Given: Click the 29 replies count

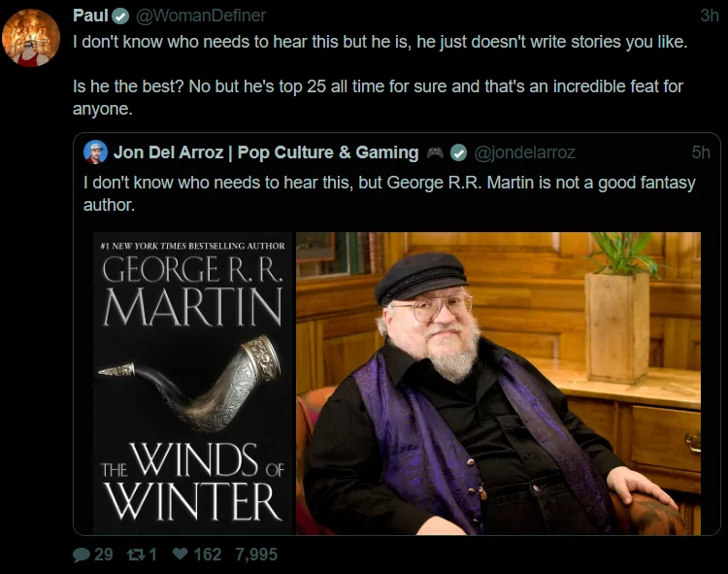Looking at the screenshot, I should (104, 555).
